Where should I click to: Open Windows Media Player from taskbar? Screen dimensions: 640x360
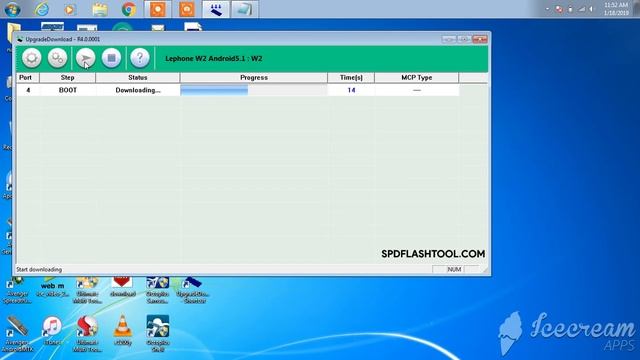(x=70, y=9)
